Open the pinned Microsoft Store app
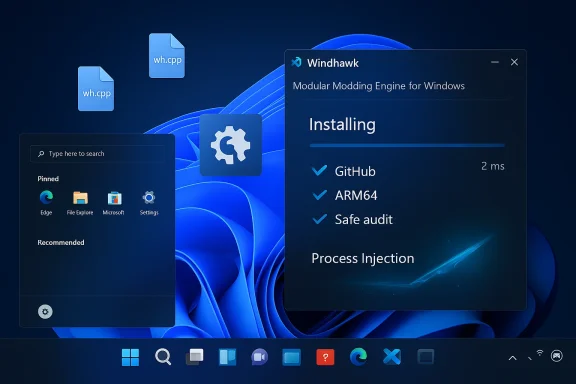 point(114,202)
